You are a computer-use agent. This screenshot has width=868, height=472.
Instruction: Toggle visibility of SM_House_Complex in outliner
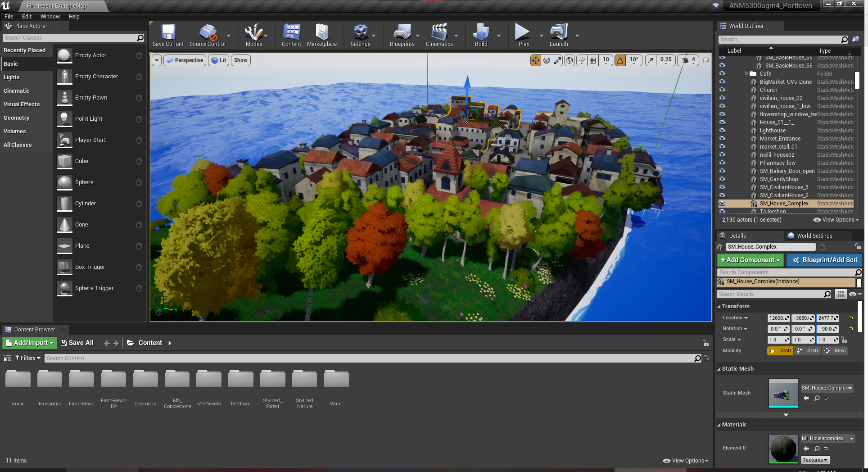point(722,203)
